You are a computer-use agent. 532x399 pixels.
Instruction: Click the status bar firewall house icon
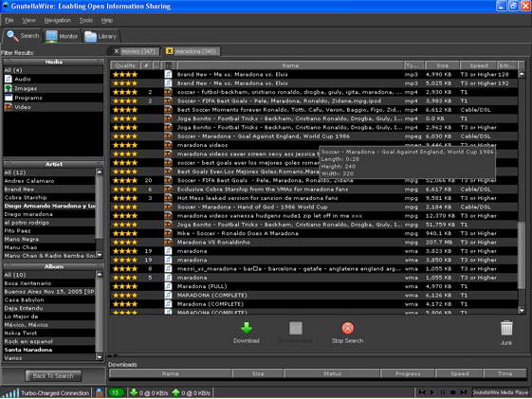tap(99, 393)
